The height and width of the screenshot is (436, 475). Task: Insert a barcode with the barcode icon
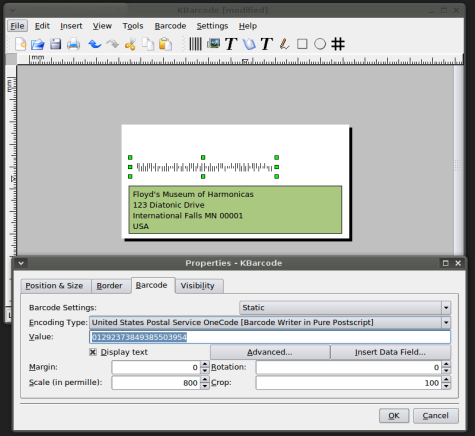[195, 44]
